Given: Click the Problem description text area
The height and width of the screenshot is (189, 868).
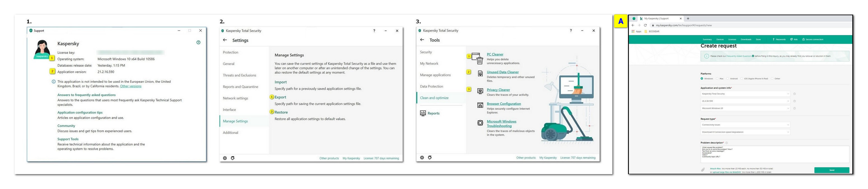Looking at the screenshot, I should click(775, 154).
